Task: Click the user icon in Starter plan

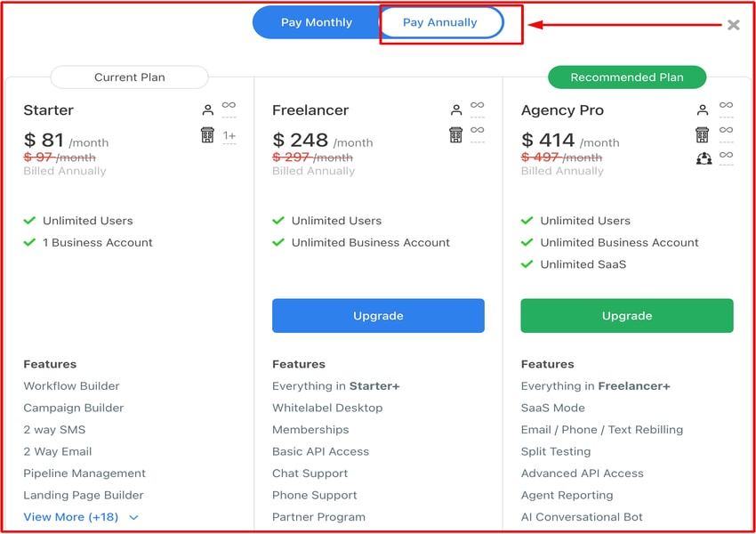Action: [207, 110]
